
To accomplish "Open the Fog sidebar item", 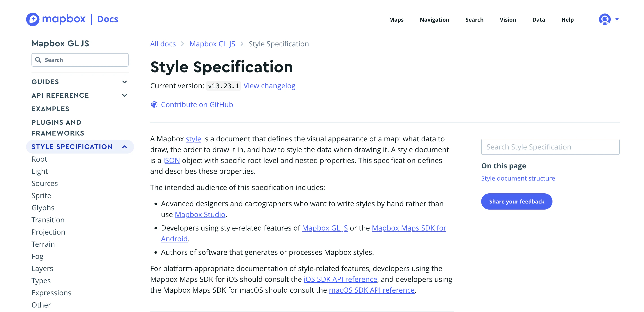I will click(38, 256).
